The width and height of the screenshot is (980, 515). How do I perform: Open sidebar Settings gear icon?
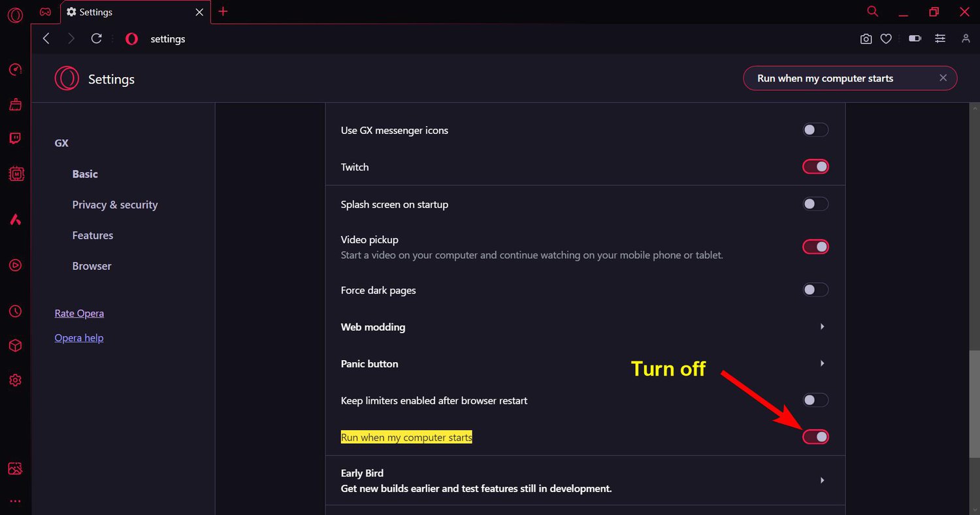coord(16,380)
